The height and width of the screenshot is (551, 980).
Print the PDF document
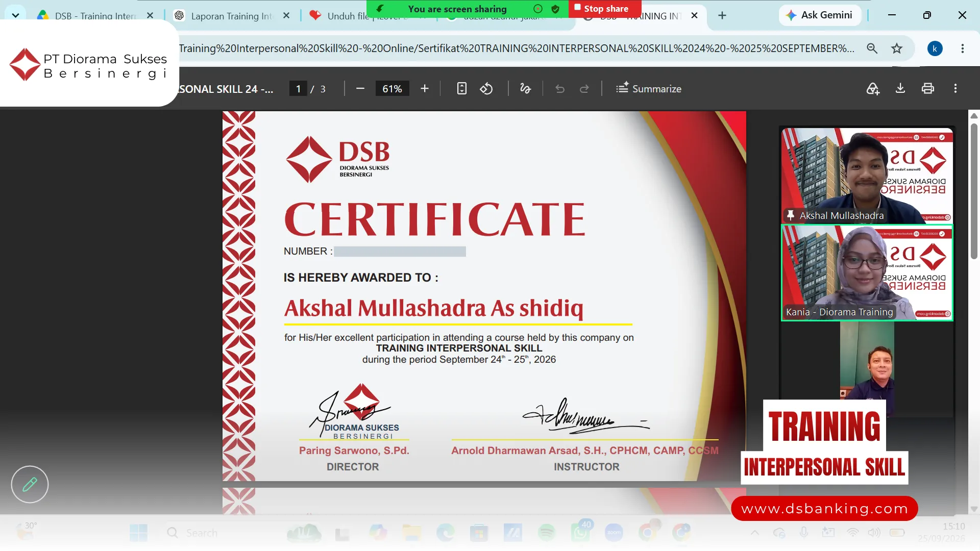pyautogui.click(x=928, y=89)
